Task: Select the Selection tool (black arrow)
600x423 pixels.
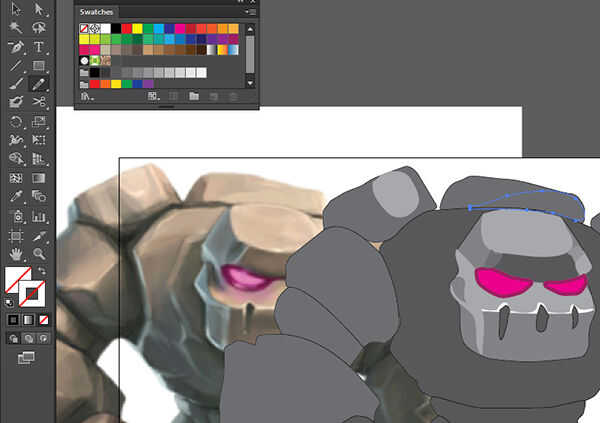Action: (16, 9)
